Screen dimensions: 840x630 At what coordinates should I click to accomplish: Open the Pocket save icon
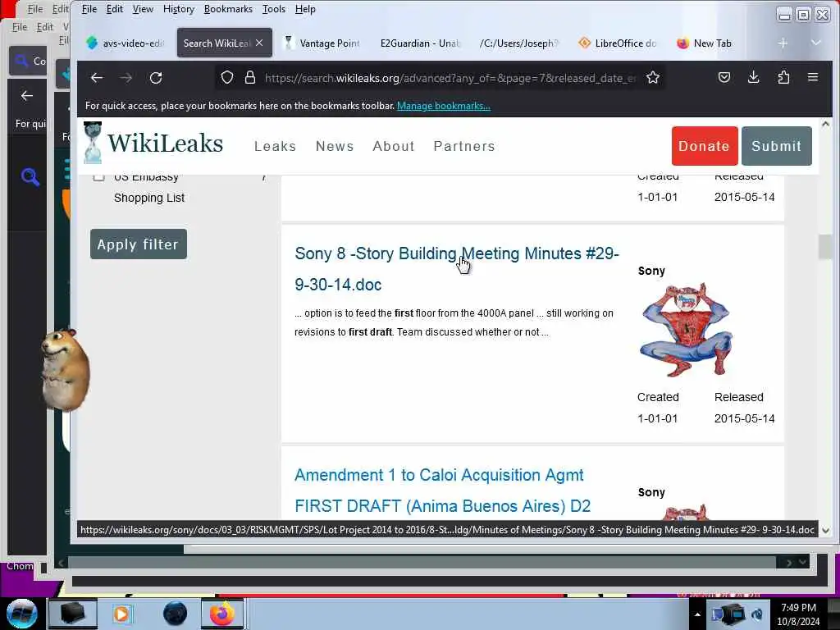pos(724,78)
